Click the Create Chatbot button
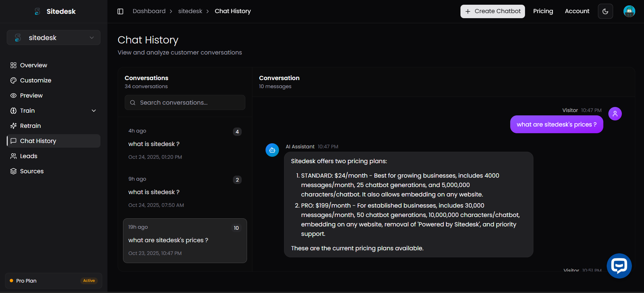This screenshot has height=293, width=644. pyautogui.click(x=492, y=11)
